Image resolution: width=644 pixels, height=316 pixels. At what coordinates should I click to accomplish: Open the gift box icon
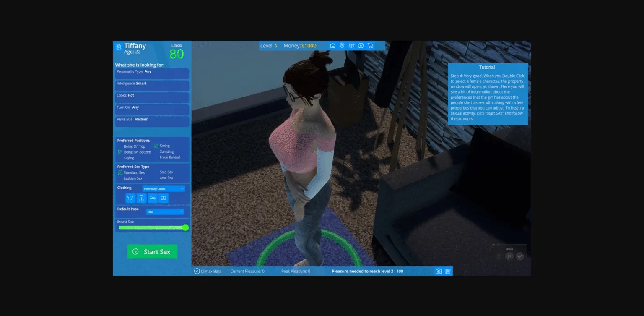[x=351, y=46]
